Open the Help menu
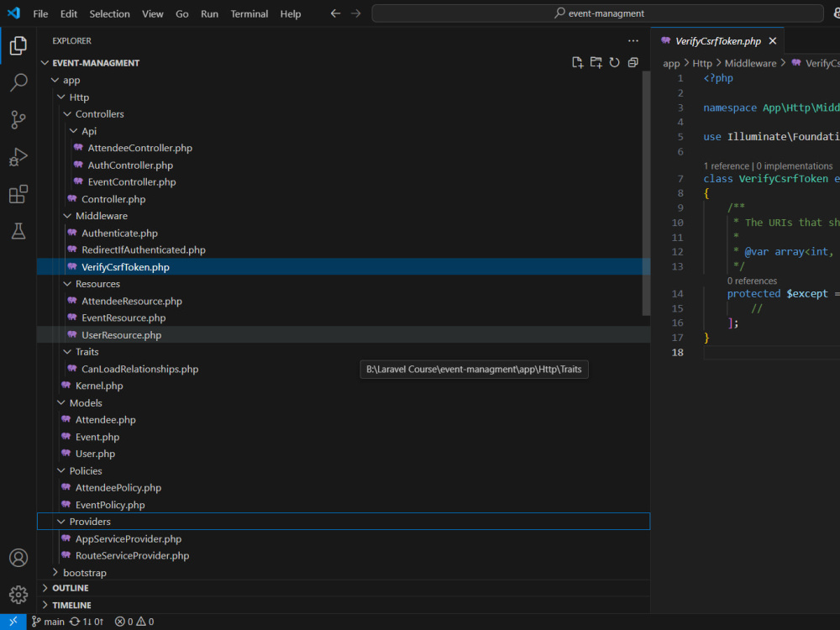 point(291,13)
